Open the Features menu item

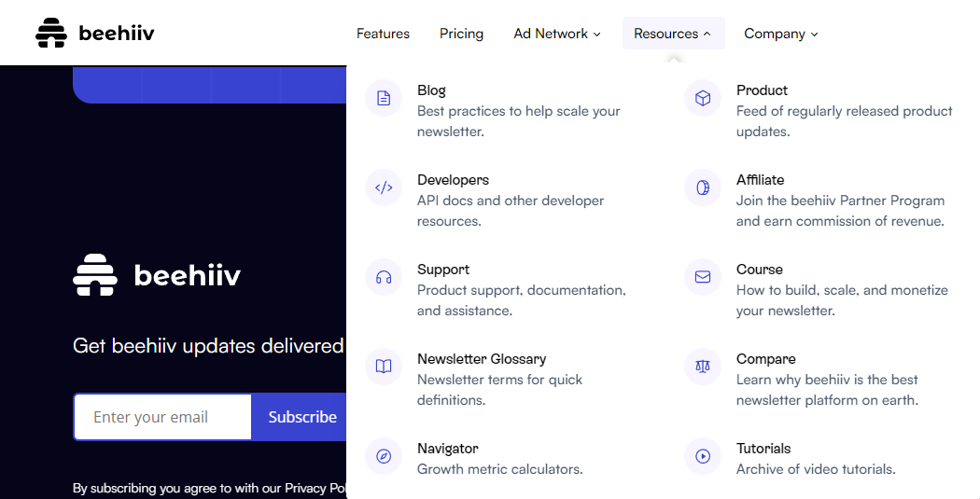coord(383,34)
